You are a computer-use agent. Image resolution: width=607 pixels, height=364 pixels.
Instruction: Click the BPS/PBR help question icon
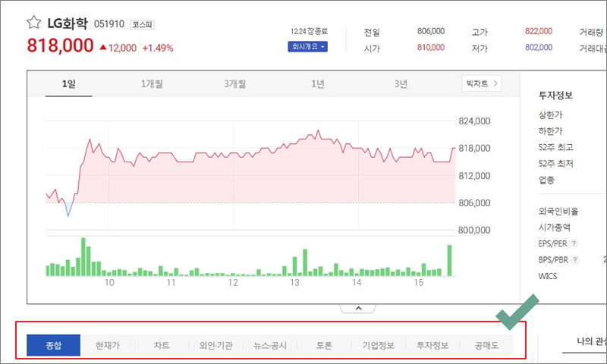[576, 259]
